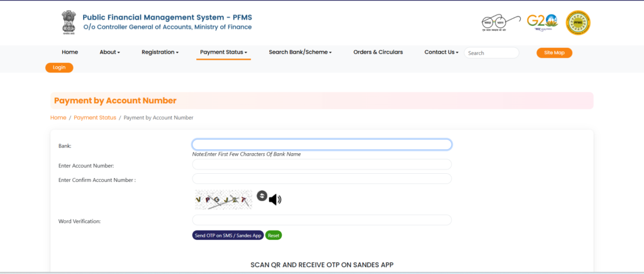Expand the Search Bank/Scheme dropdown
The height and width of the screenshot is (274, 644).
pyautogui.click(x=300, y=52)
